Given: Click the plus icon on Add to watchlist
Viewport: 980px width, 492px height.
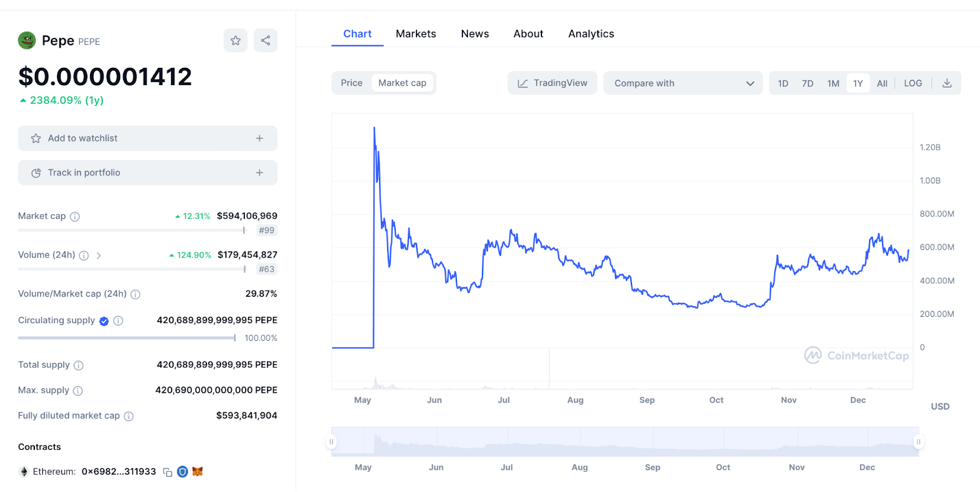Looking at the screenshot, I should tap(260, 138).
